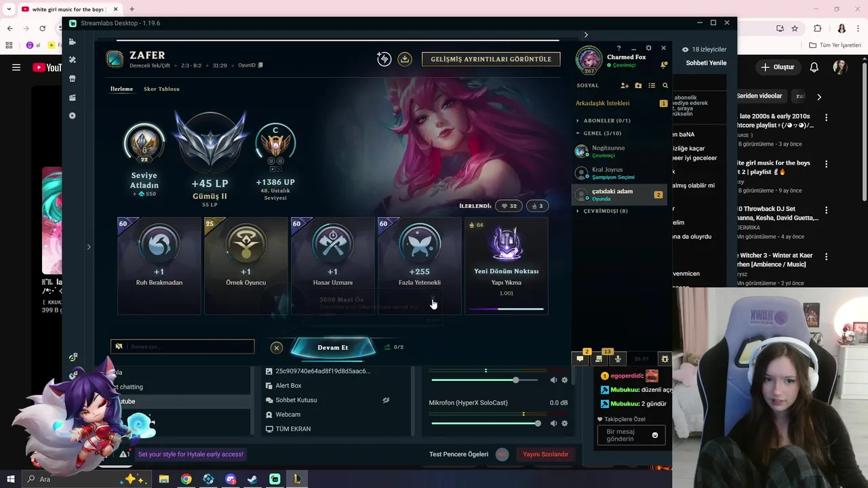Toggle chat mute icon beside message input
Image resolution: width=868 pixels, height=488 pixels.
(119, 346)
